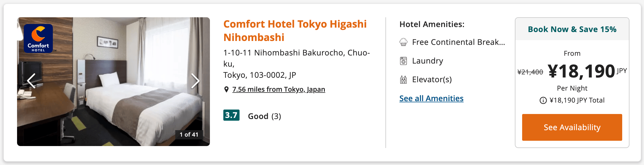
Task: Click the Free Continental Breakfast amenity text
Action: click(x=458, y=42)
